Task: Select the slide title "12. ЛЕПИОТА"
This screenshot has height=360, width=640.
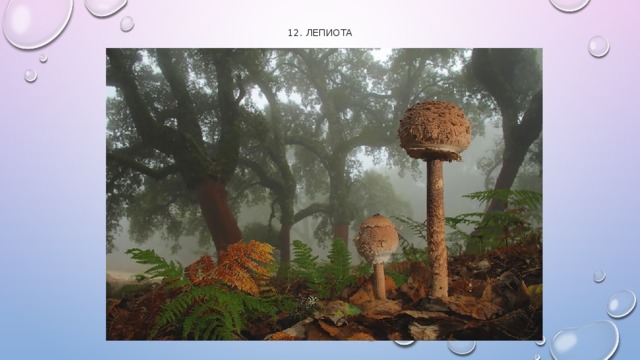Action: point(320,33)
